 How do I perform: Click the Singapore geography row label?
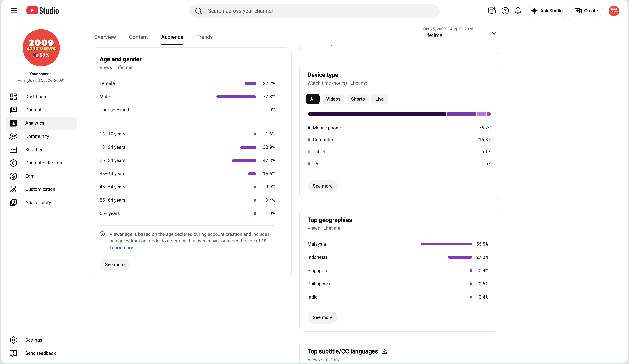click(x=318, y=270)
